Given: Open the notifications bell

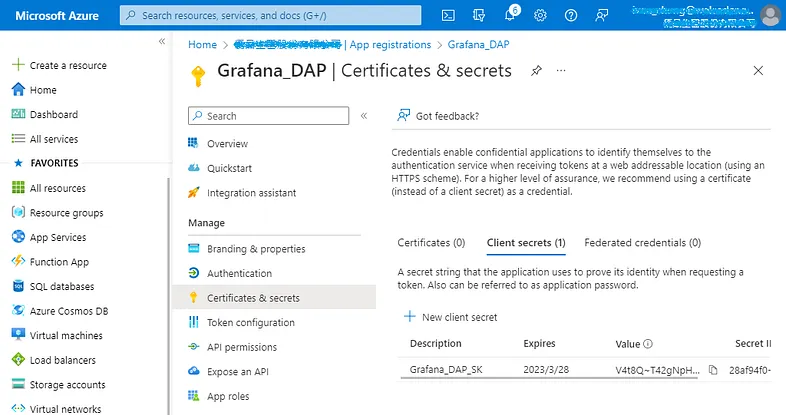Looking at the screenshot, I should [510, 15].
